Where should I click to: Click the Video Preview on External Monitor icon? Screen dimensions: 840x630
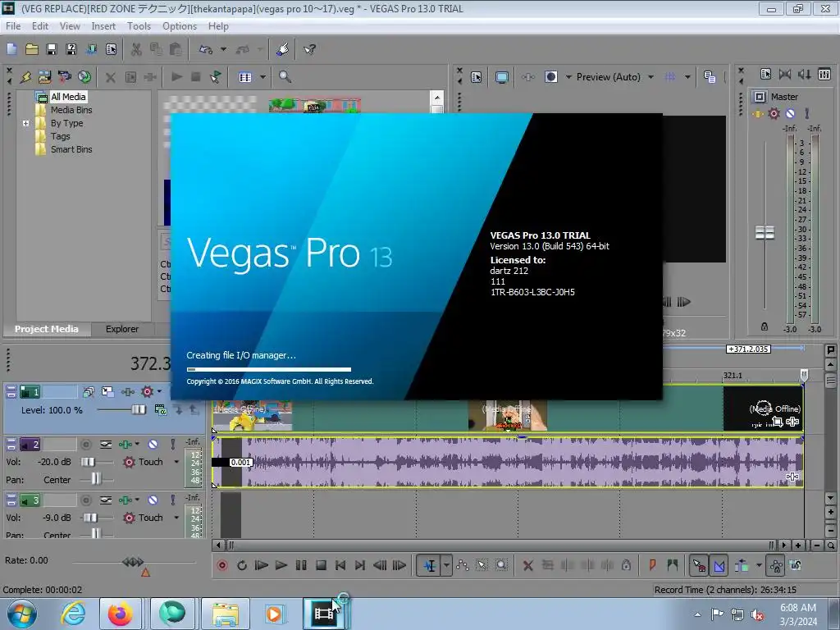pos(502,77)
